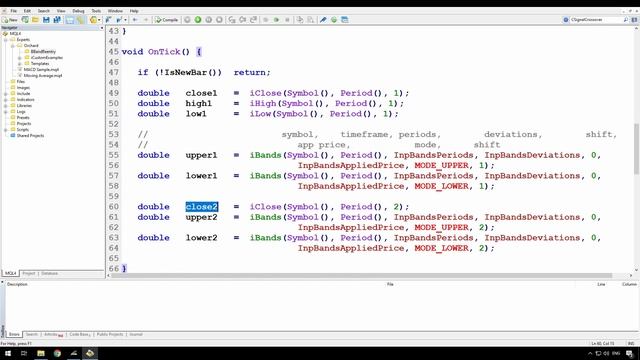The width and height of the screenshot is (640, 360).
Task: Click the grey circle icon left of the green start icon
Action: pos(187,20)
